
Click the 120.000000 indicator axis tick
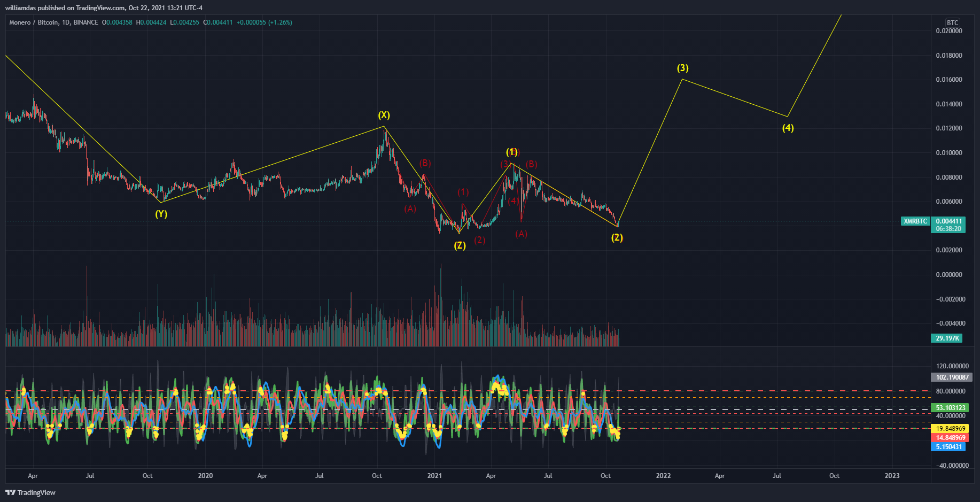952,366
